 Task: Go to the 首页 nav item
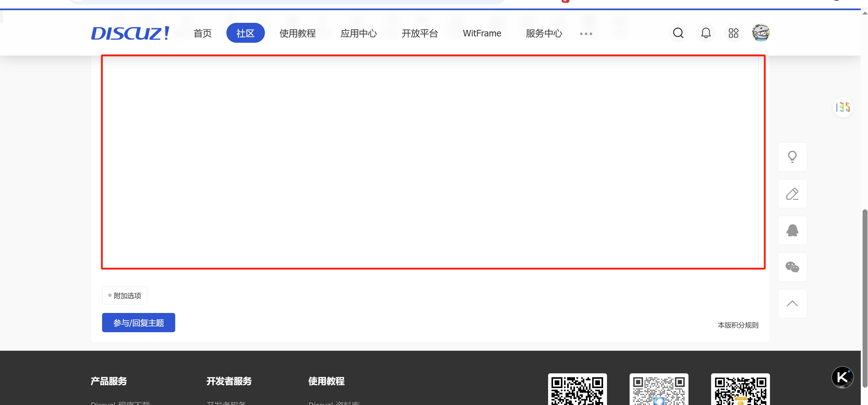click(203, 33)
